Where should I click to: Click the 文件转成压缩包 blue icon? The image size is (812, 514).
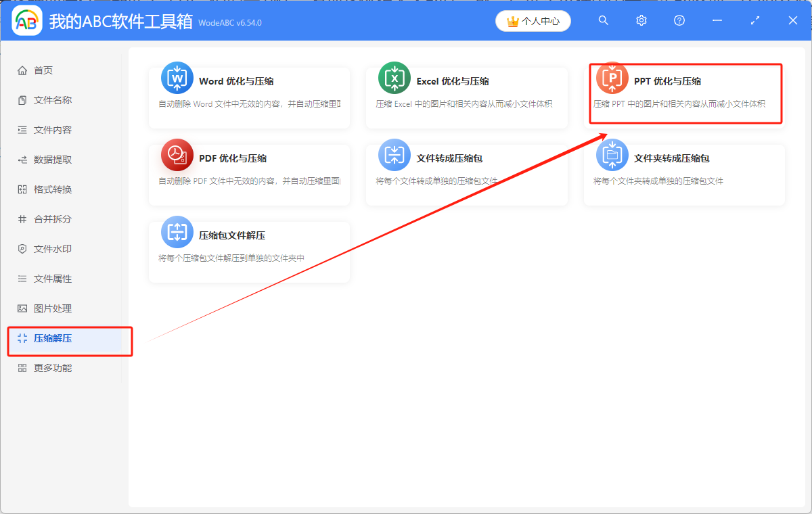[x=394, y=158]
